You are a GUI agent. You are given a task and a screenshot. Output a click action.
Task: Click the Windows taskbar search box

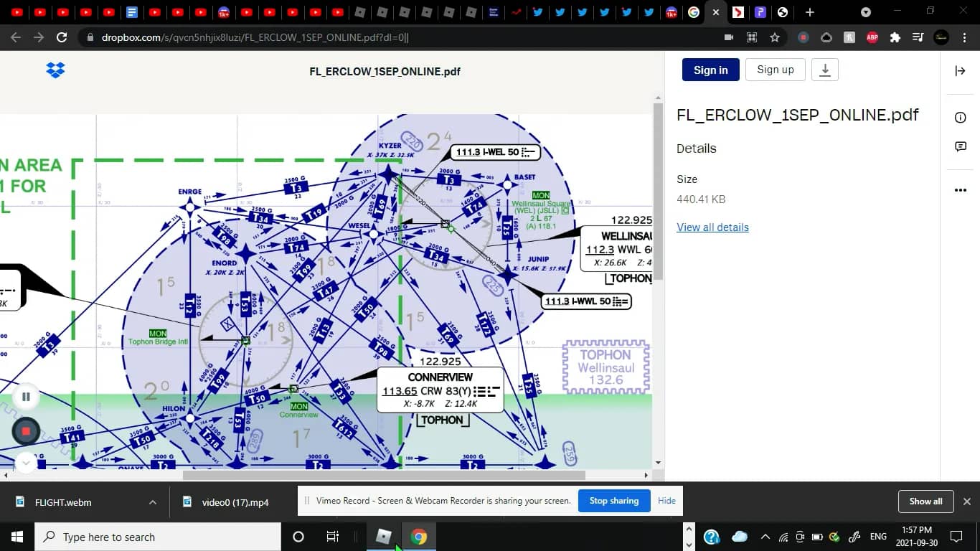(x=158, y=537)
